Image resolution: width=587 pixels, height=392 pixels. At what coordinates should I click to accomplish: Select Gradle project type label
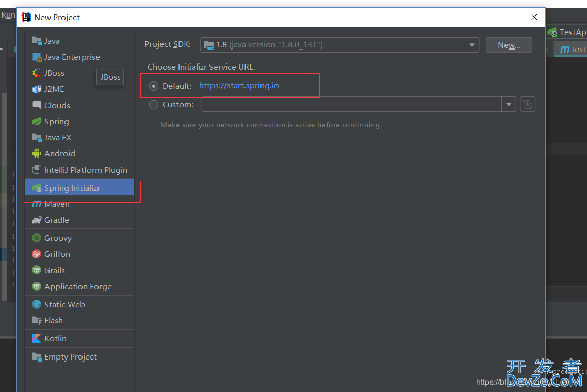pyautogui.click(x=57, y=220)
